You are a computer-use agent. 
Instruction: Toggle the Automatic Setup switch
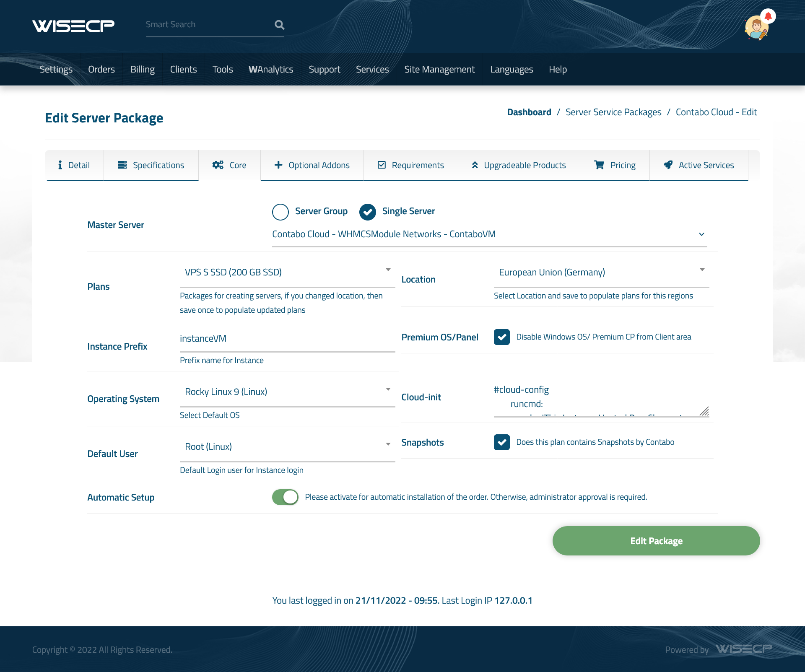pyautogui.click(x=286, y=497)
